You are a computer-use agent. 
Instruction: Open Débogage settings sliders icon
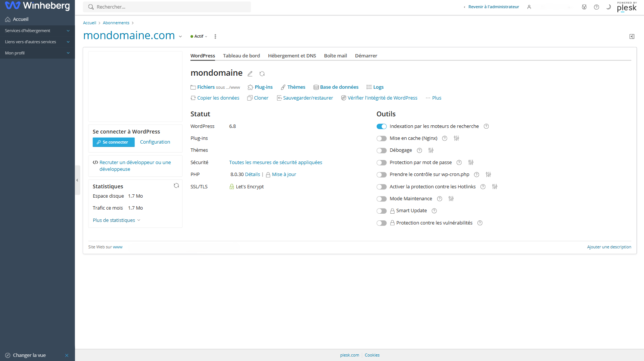[x=431, y=150]
